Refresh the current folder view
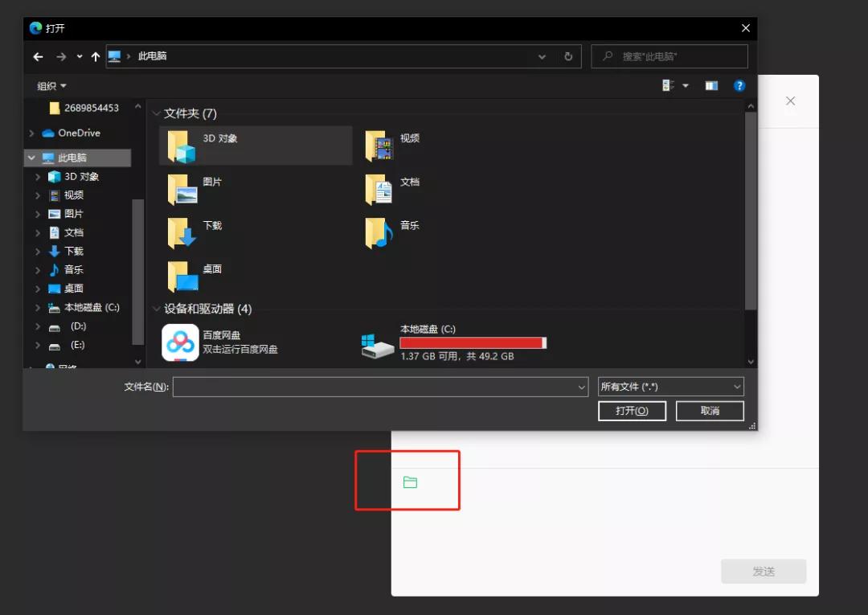This screenshot has height=615, width=868. (x=568, y=56)
